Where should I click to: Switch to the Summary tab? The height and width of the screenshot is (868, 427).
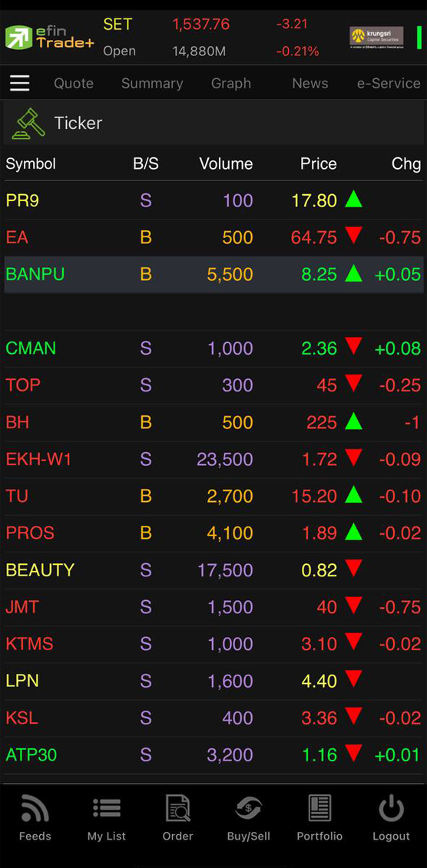tap(152, 84)
